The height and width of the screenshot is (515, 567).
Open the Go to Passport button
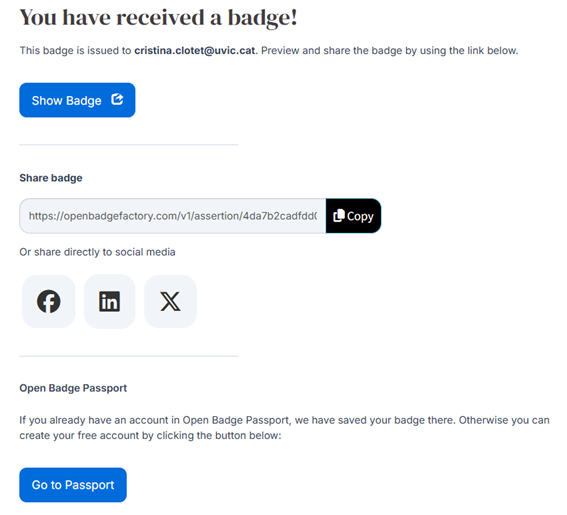73,485
